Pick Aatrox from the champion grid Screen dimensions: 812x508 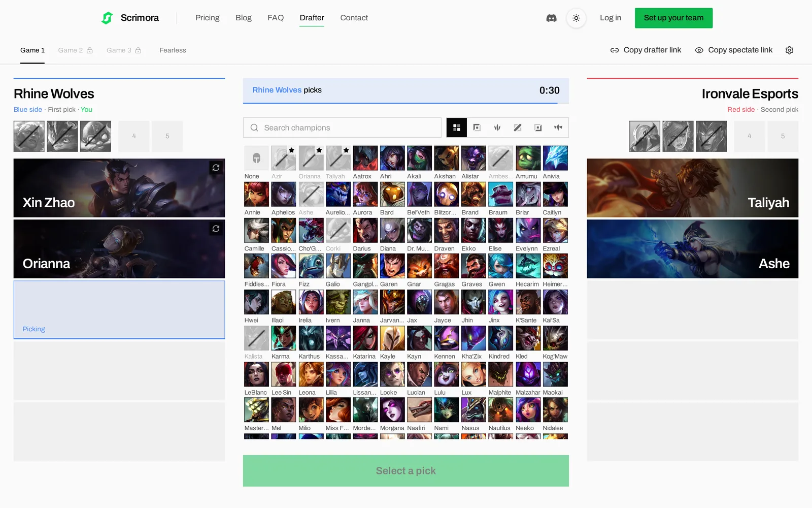click(x=365, y=158)
